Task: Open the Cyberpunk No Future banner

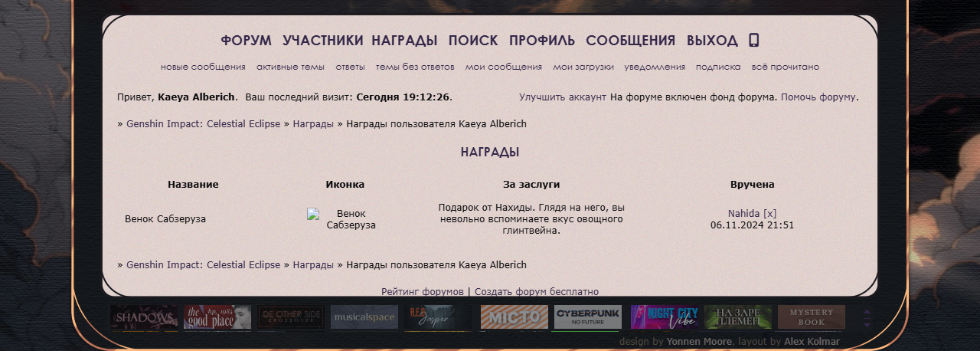Action: pos(588,317)
